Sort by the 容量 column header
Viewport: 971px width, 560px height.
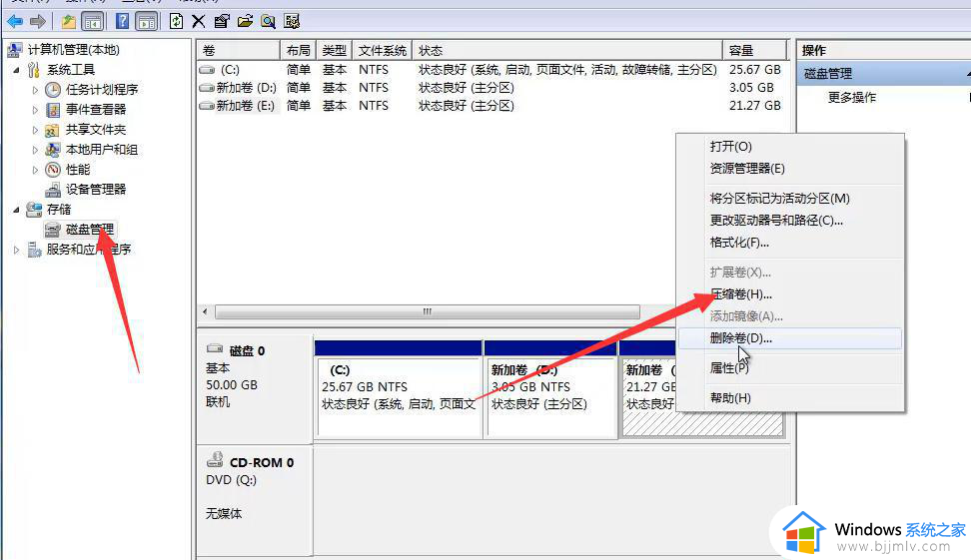pyautogui.click(x=755, y=51)
